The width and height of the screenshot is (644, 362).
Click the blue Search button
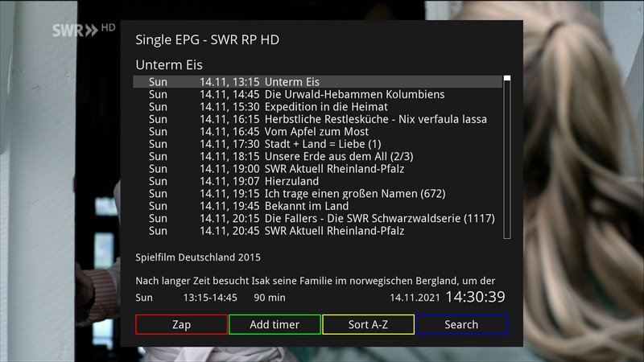pos(461,325)
